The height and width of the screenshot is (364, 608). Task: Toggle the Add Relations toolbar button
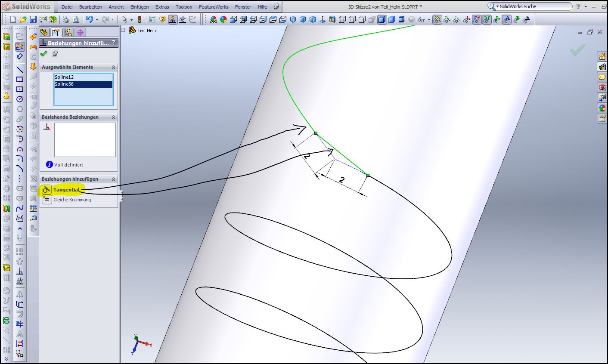[173, 19]
